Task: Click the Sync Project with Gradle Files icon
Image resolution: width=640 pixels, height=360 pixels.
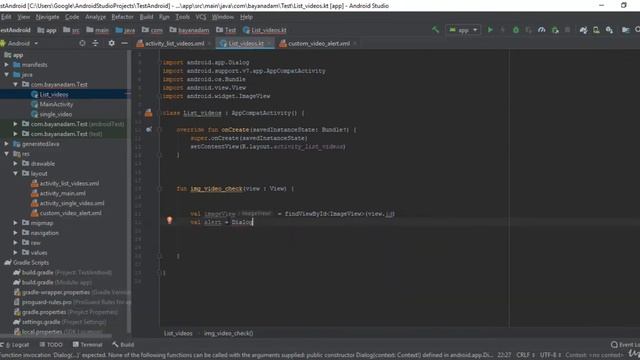Action: point(583,30)
